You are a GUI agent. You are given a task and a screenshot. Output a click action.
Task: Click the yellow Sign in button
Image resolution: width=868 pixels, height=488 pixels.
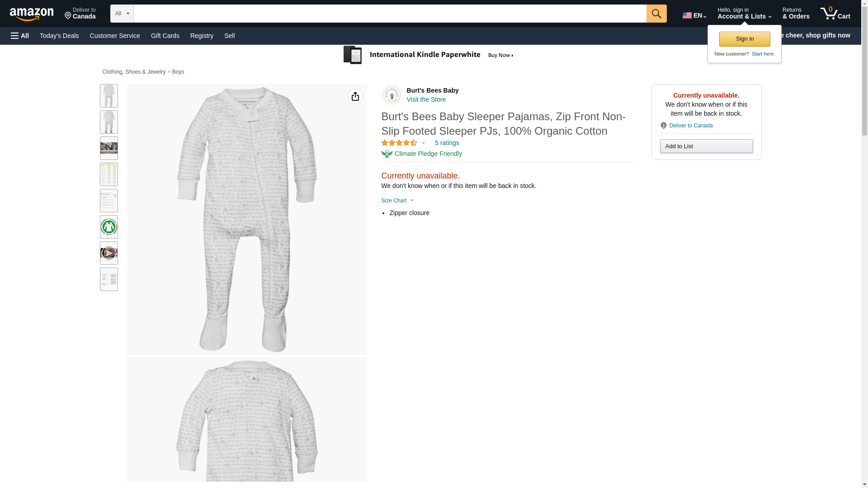pyautogui.click(x=745, y=39)
